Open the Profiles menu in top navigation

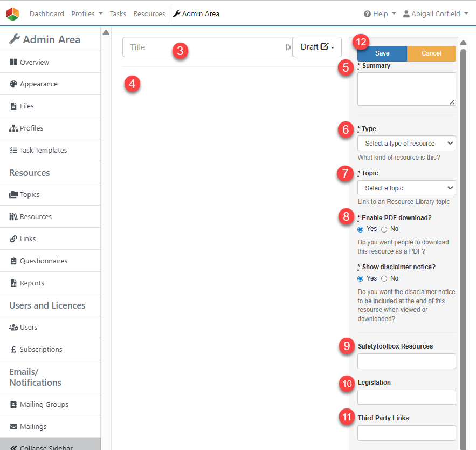point(87,13)
